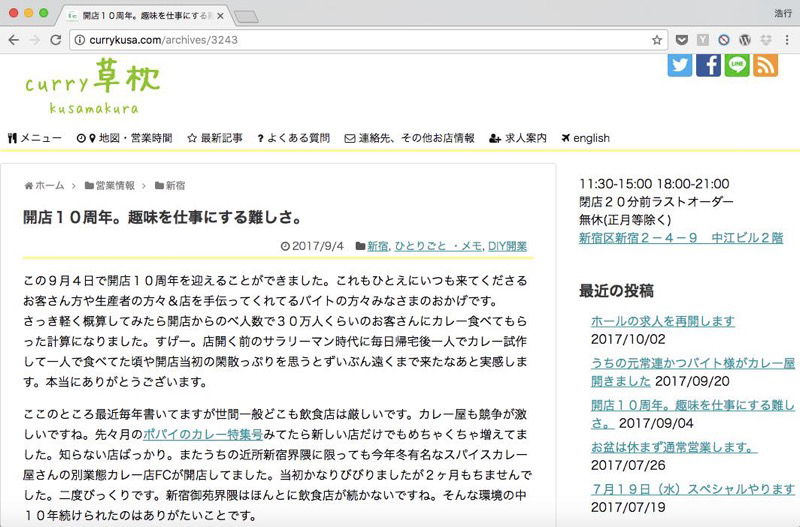Reload the page
Screen dimensions: 800x527
tap(56, 40)
